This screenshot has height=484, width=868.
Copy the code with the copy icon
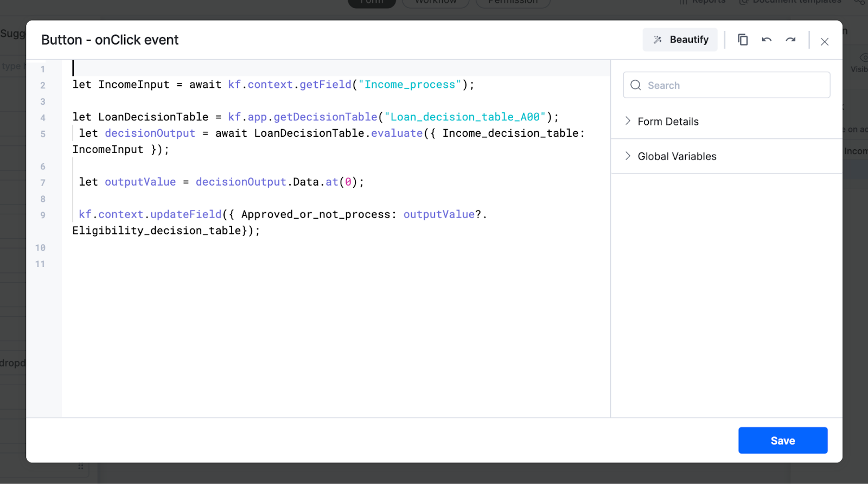point(743,40)
